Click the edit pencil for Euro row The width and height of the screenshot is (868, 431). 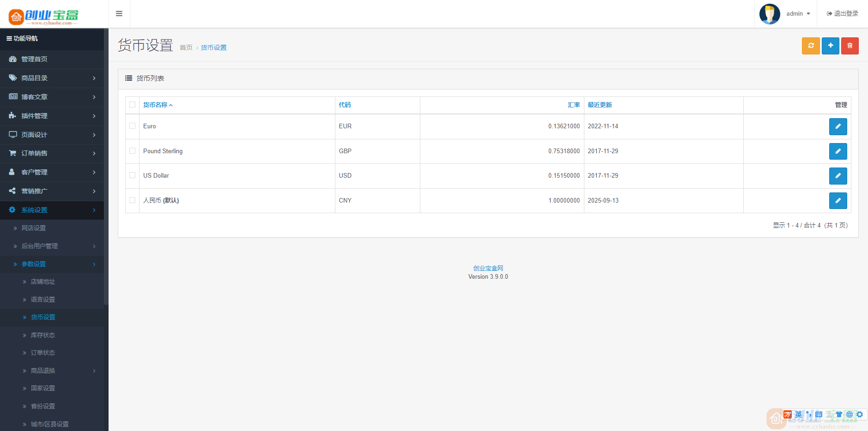(x=838, y=126)
